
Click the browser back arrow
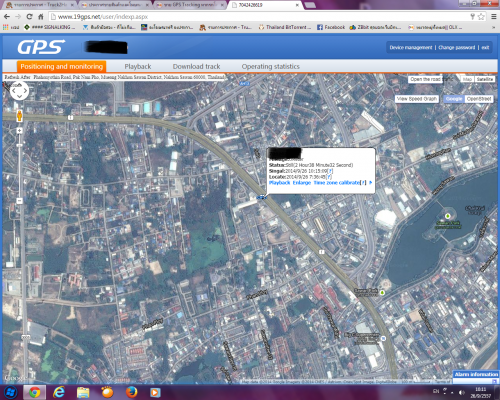(7, 16)
